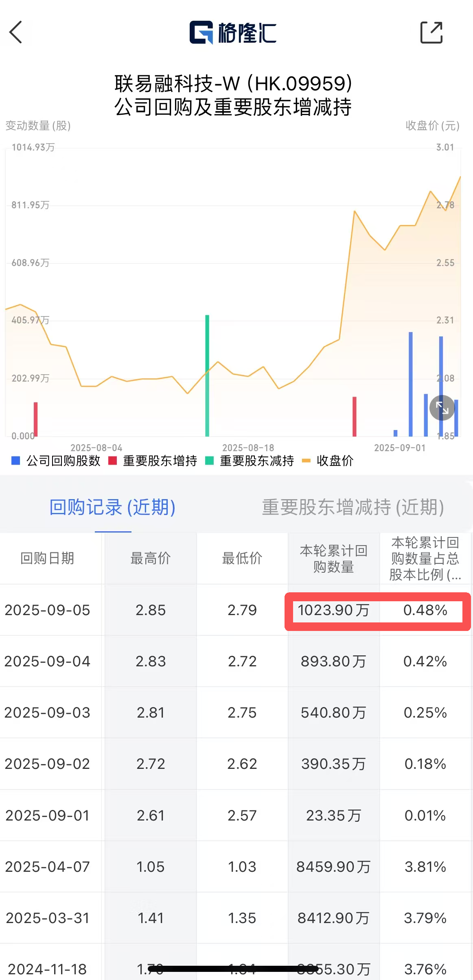Switch to 重要股东增减持 (近期) tab
The width and height of the screenshot is (473, 980).
click(353, 507)
